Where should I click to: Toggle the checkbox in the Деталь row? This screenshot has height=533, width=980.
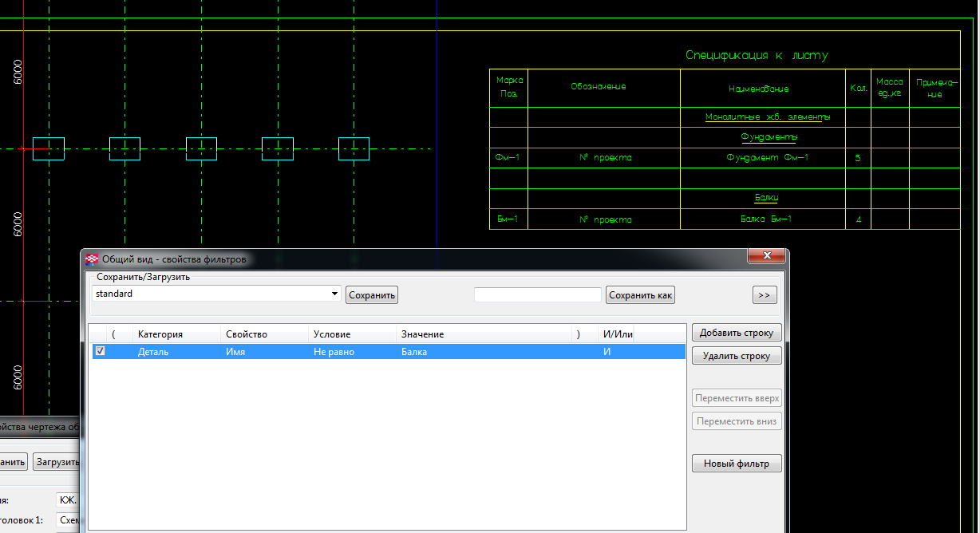click(x=100, y=351)
